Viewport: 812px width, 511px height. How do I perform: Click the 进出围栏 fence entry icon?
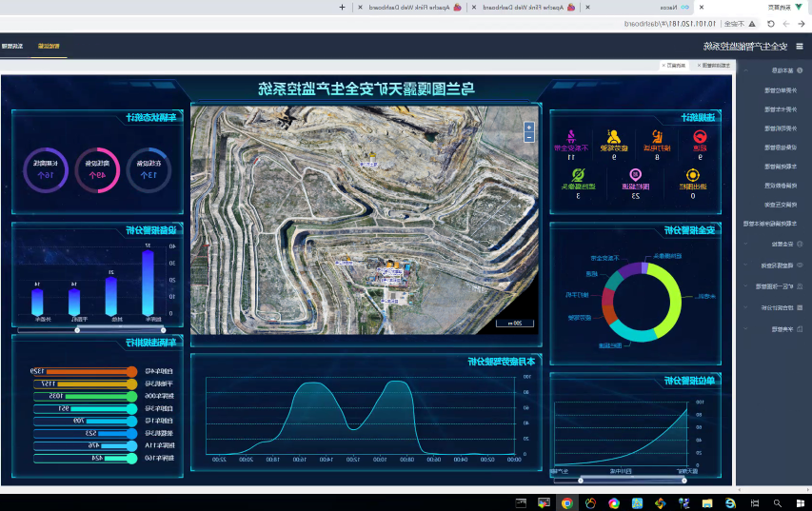[692, 175]
